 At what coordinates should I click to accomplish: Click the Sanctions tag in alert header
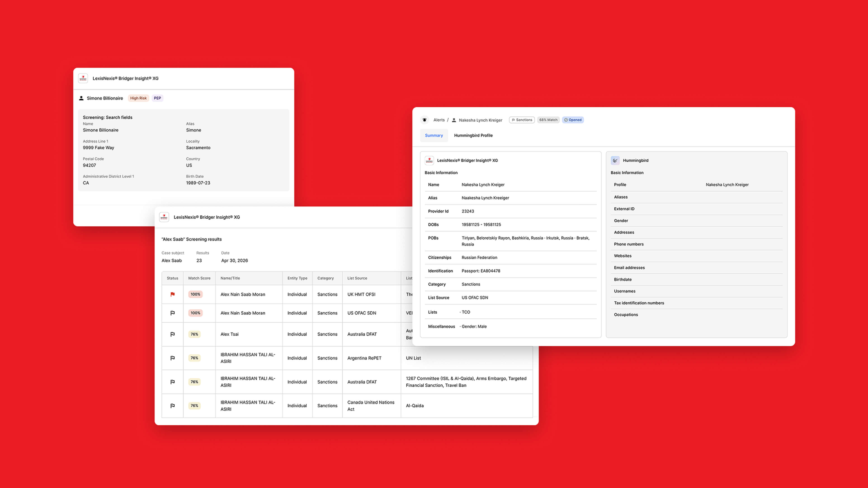522,120
